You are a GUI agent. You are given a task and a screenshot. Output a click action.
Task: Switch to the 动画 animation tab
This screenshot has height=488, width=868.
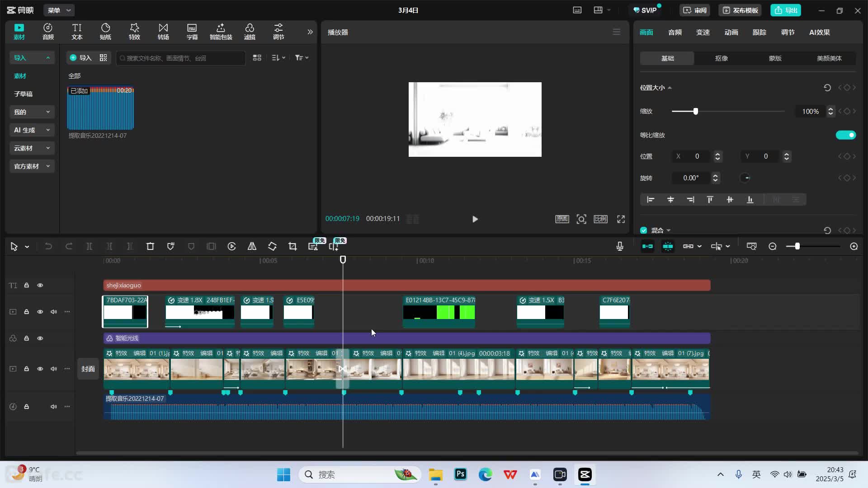click(731, 33)
